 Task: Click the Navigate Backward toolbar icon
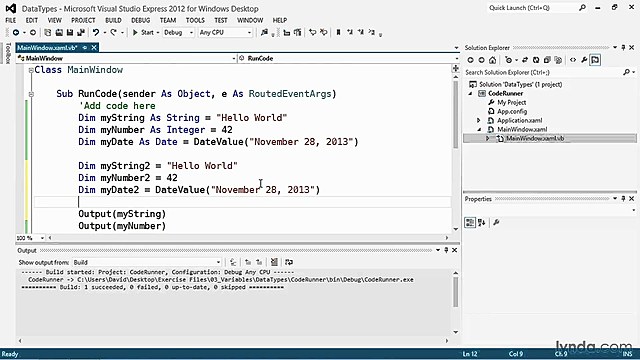coord(16,32)
